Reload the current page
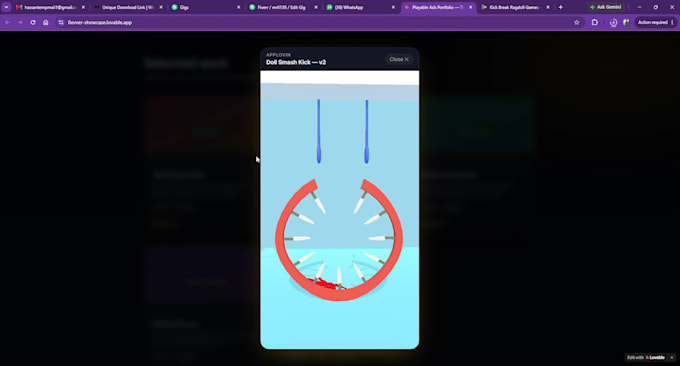 [33, 23]
